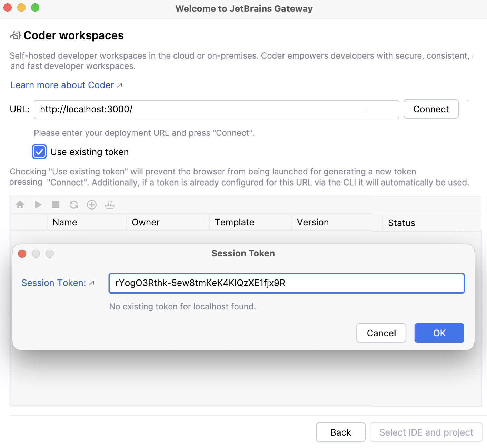This screenshot has width=487, height=448.
Task: Click the home icon in workspace toolbar
Action: click(20, 205)
